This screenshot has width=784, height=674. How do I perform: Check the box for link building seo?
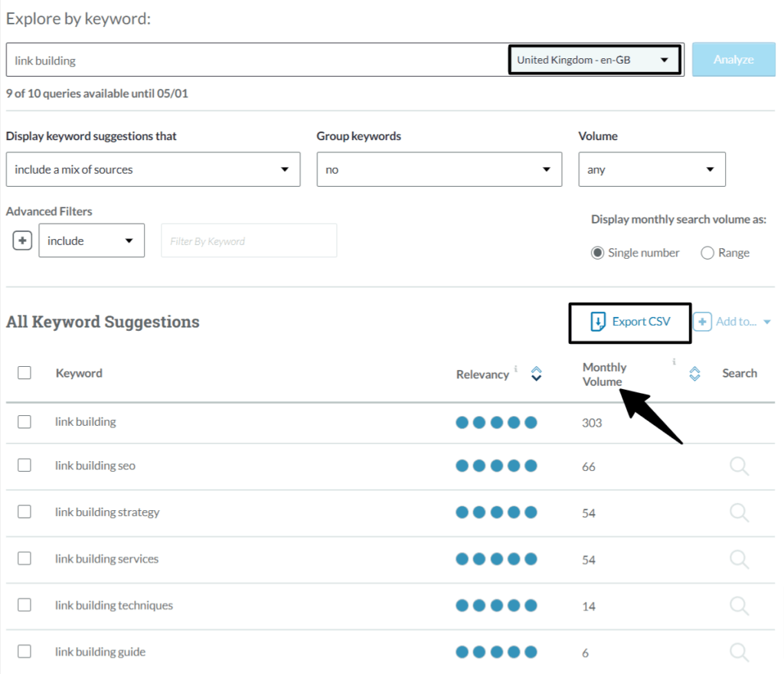point(24,466)
